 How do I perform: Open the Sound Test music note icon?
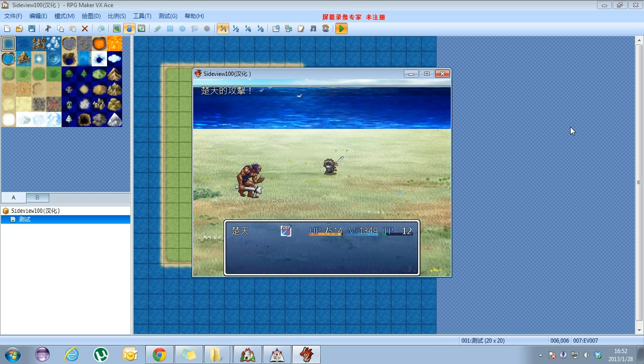pos(313,28)
